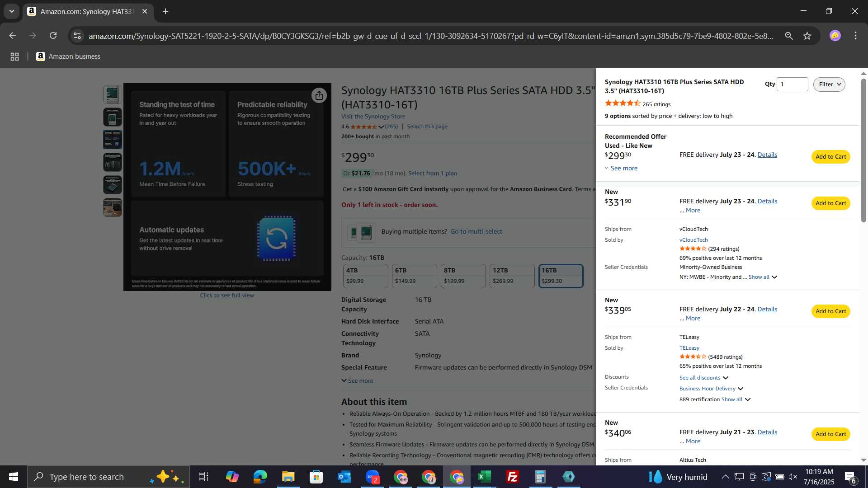868x488 pixels.
Task: Add $331.90 New offer to cart
Action: pos(830,203)
